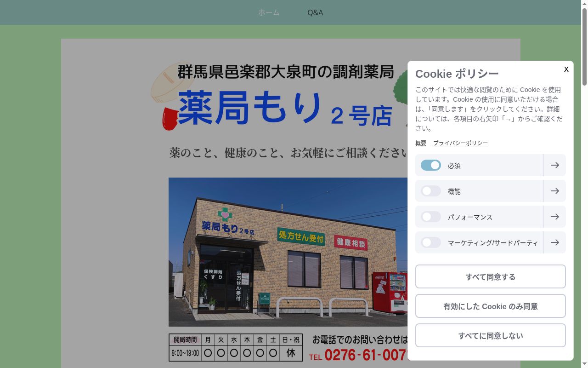Click the すべて同意する button
The width and height of the screenshot is (588, 368).
click(491, 276)
